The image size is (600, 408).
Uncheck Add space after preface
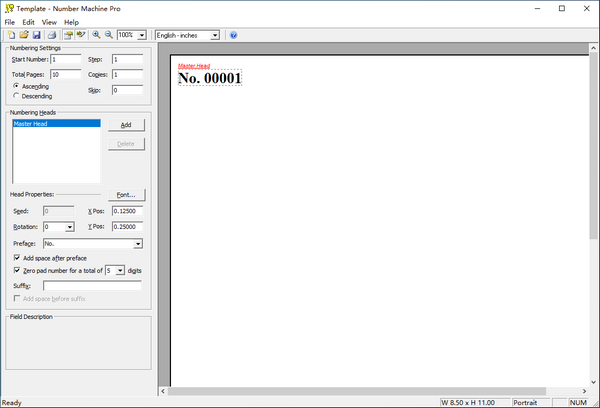click(x=15, y=257)
